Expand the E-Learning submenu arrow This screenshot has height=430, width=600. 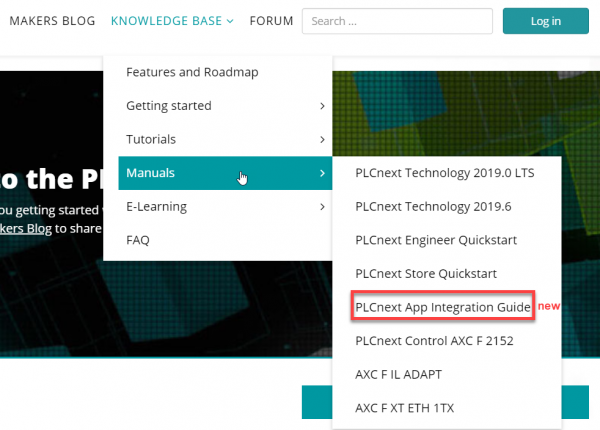pos(322,207)
